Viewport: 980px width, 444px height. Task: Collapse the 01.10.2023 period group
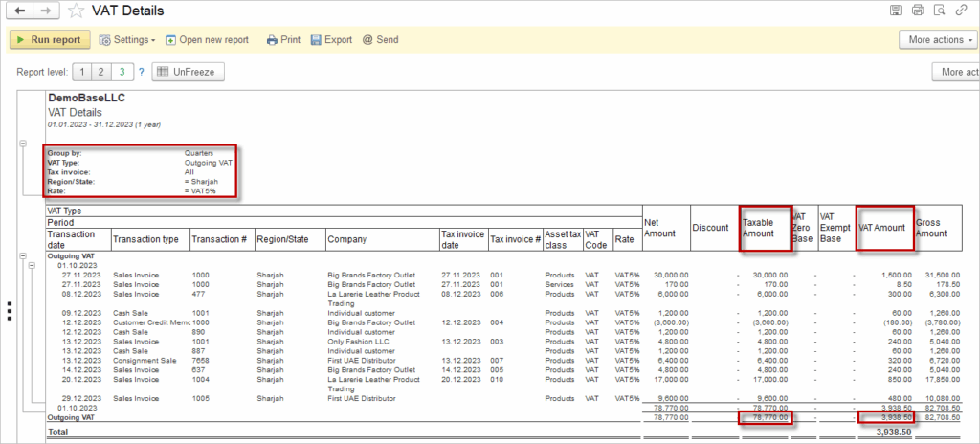tap(33, 266)
